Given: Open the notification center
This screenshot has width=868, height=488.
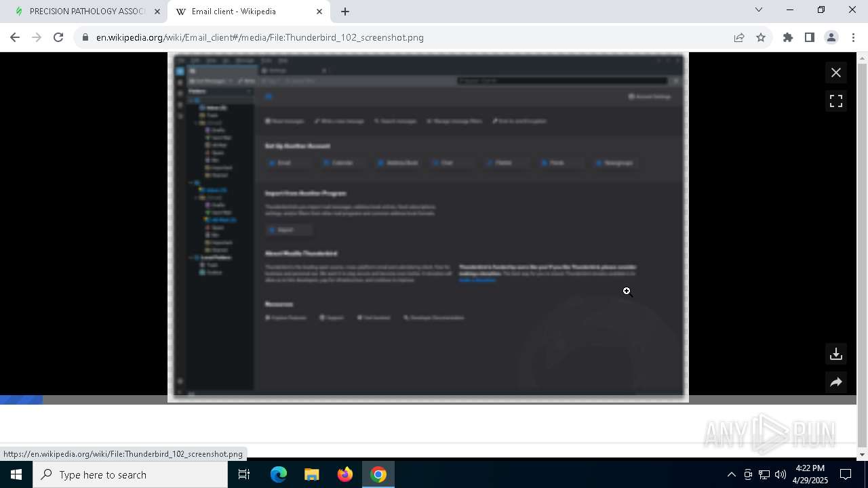Looking at the screenshot, I should [x=846, y=474].
